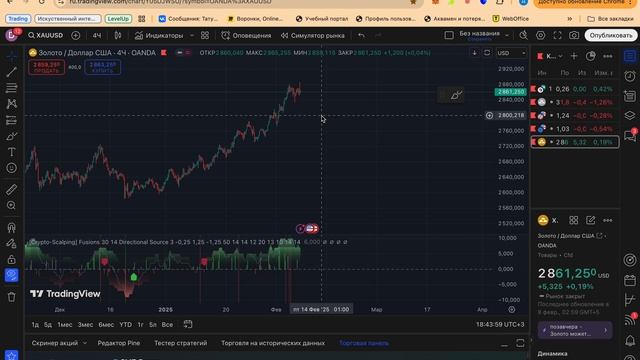
Task: Click the Опубликовать button
Action: coord(611,36)
